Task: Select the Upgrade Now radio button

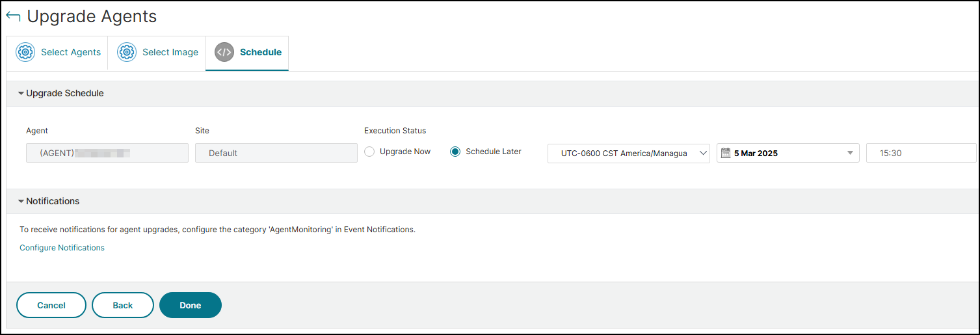Action: [x=369, y=152]
